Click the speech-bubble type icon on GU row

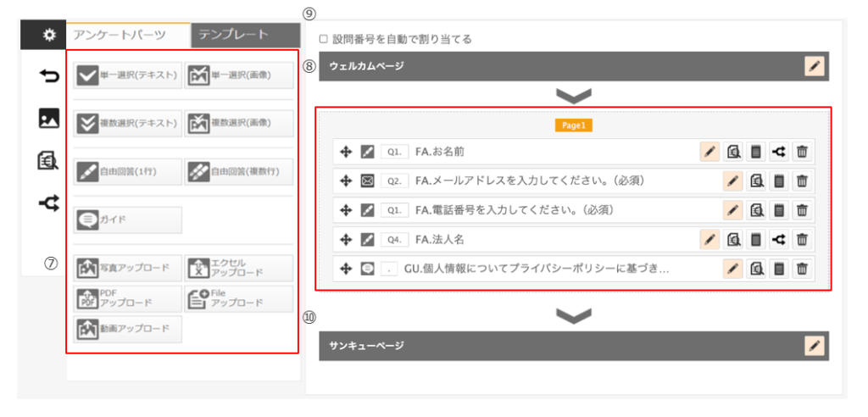(367, 270)
